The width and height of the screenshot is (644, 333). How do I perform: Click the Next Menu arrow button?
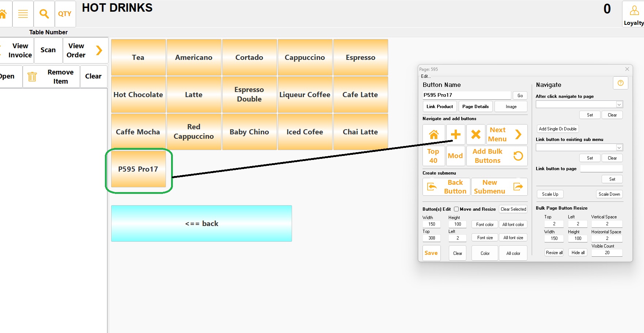(507, 135)
